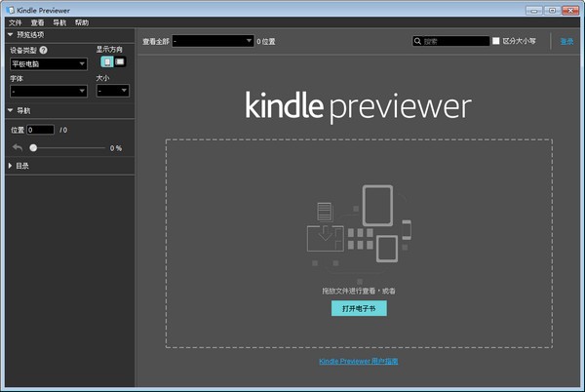Open the 帮助 menu
The image size is (585, 392).
[81, 21]
